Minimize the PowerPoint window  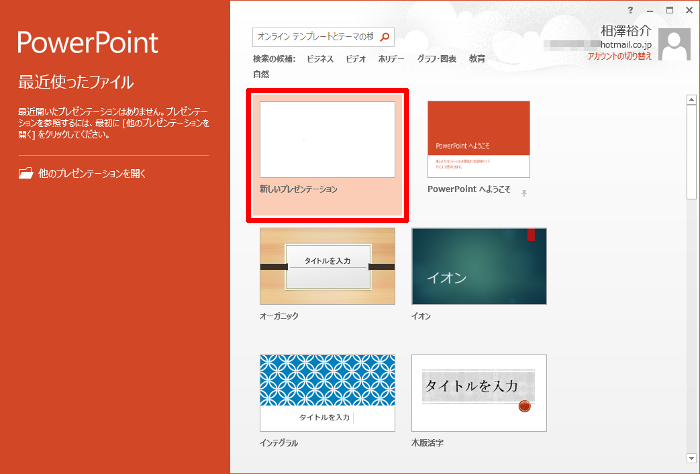pyautogui.click(x=650, y=11)
